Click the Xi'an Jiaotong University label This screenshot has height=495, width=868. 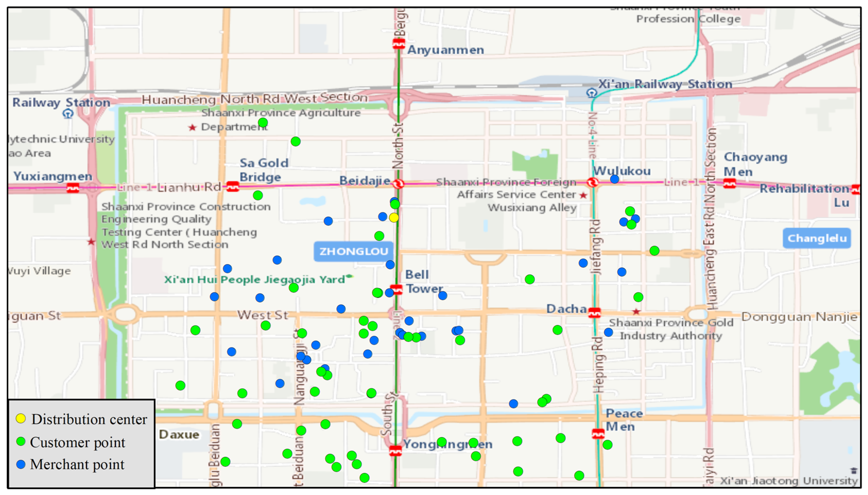click(789, 481)
